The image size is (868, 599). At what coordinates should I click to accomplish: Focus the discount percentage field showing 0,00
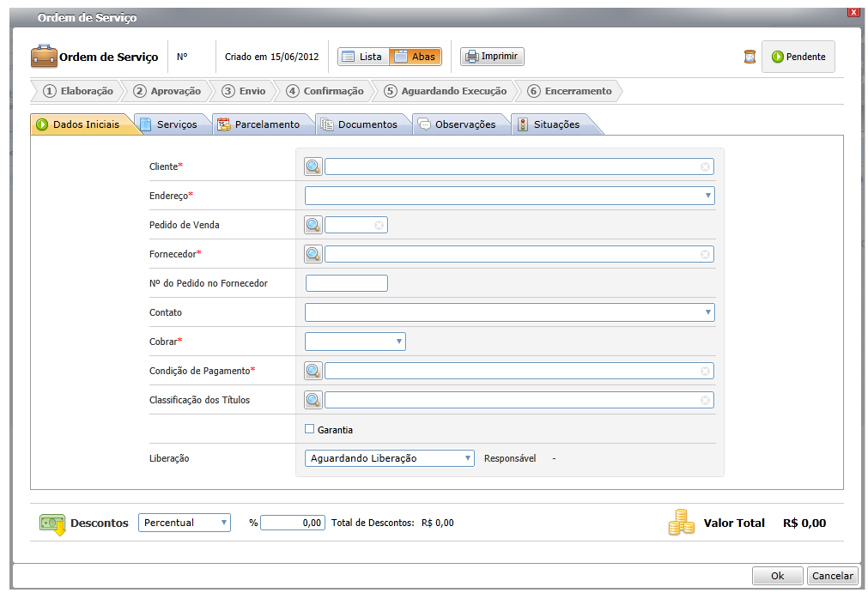293,523
